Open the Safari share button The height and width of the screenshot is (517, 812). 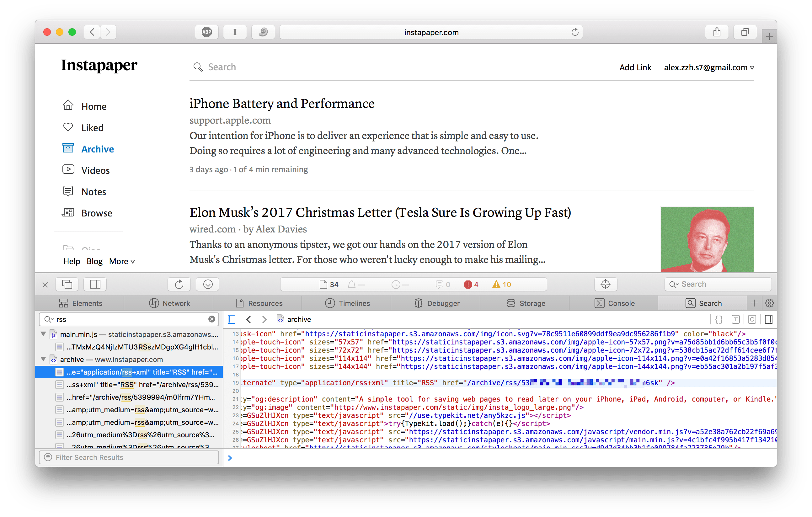coord(717,32)
